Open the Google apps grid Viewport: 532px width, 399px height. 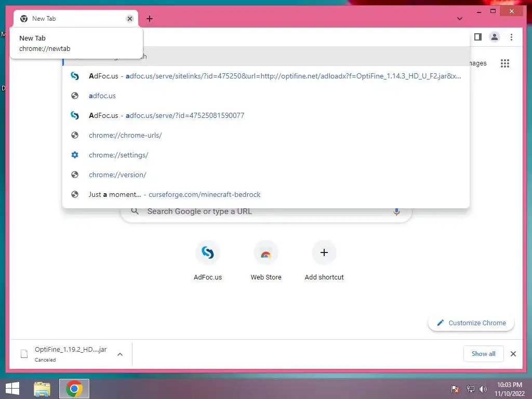click(505, 63)
